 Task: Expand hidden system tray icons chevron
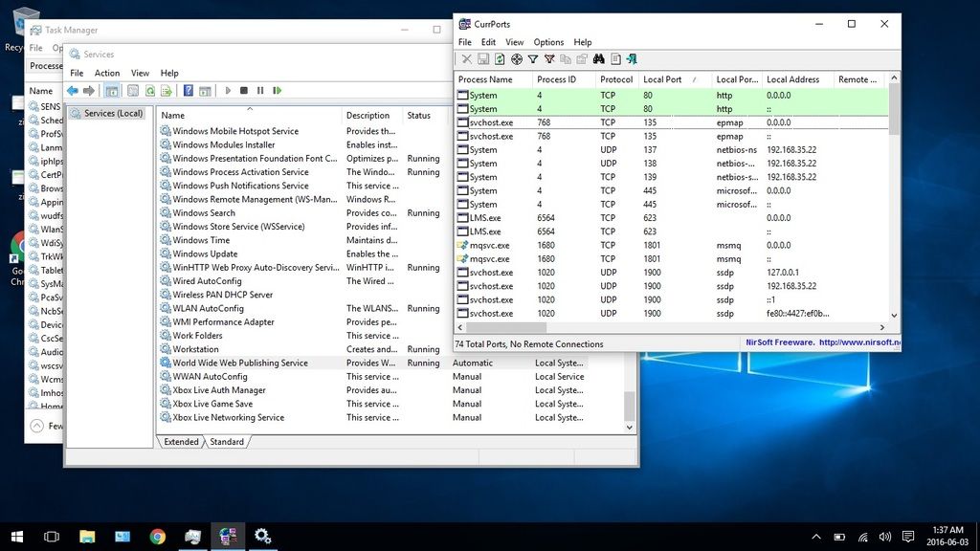[x=816, y=537]
